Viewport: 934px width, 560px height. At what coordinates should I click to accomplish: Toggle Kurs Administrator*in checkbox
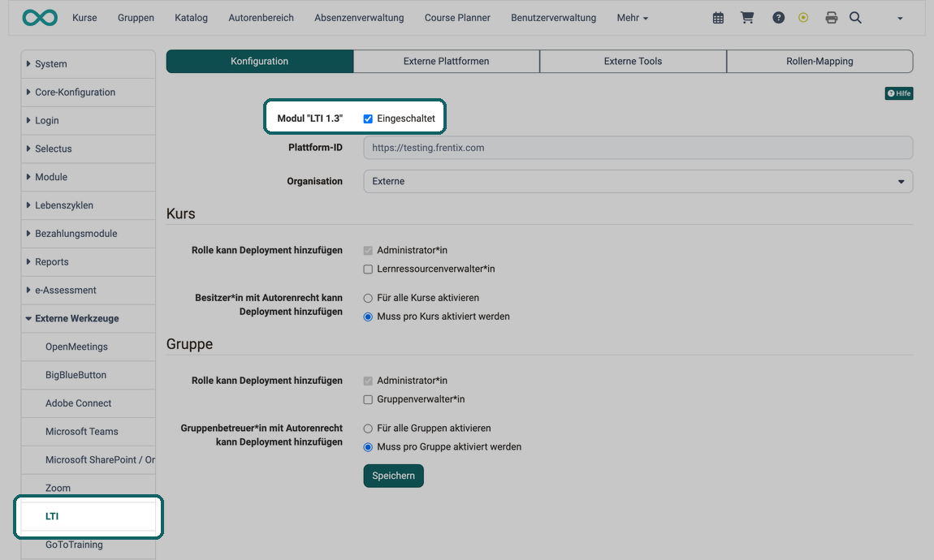(x=368, y=251)
